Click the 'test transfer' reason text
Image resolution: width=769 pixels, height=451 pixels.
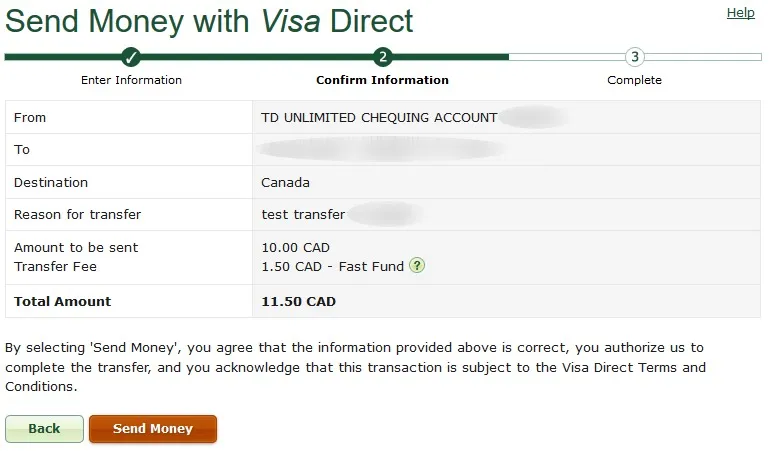click(x=303, y=215)
